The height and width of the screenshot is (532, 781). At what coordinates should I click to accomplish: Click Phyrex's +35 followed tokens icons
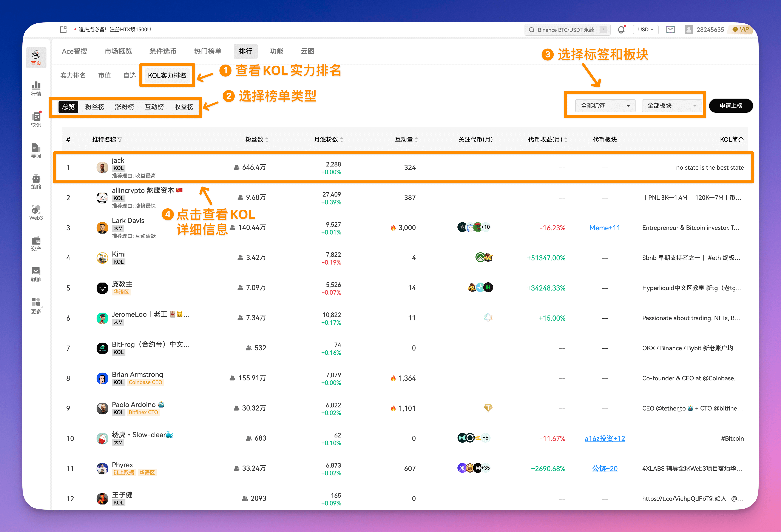coord(474,468)
